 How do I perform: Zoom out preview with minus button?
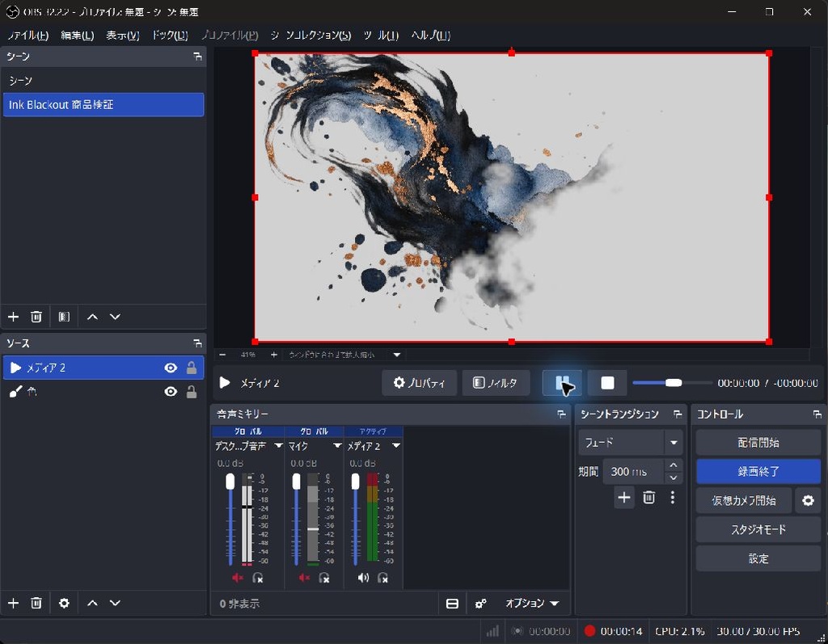pyautogui.click(x=222, y=355)
